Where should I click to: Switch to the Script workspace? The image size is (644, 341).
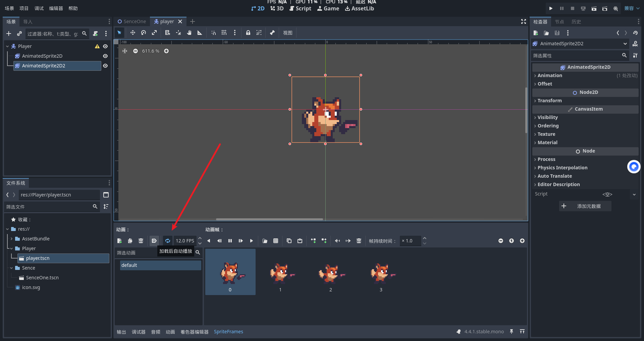[301, 8]
